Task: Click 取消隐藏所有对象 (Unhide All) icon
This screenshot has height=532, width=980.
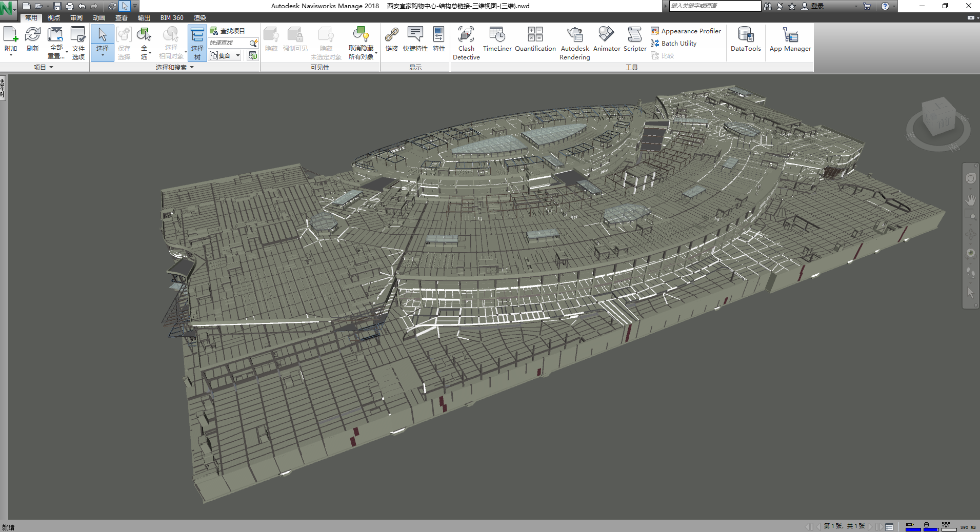Action: (361, 35)
